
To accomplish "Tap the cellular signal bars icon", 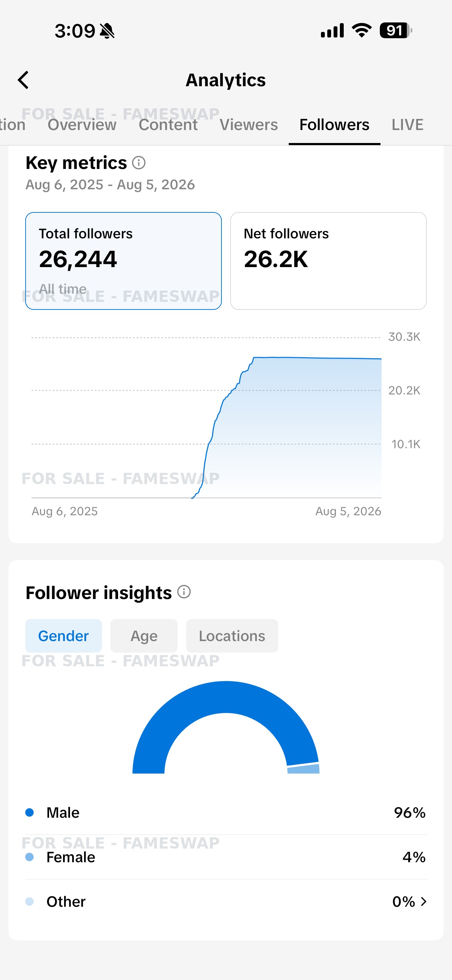I will [x=332, y=30].
